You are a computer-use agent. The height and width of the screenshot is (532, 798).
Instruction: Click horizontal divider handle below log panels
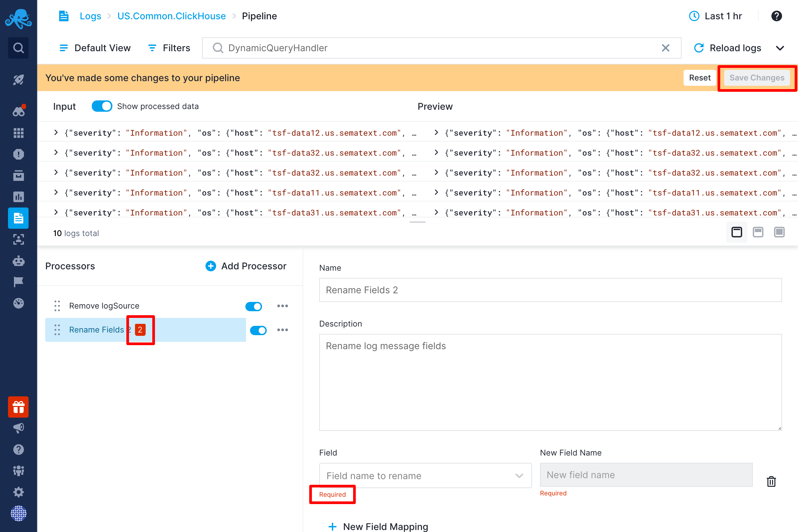(417, 222)
